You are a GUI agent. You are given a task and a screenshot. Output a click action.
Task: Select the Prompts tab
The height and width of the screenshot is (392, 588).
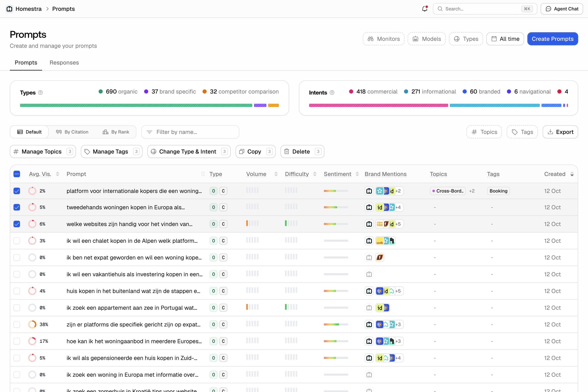26,62
